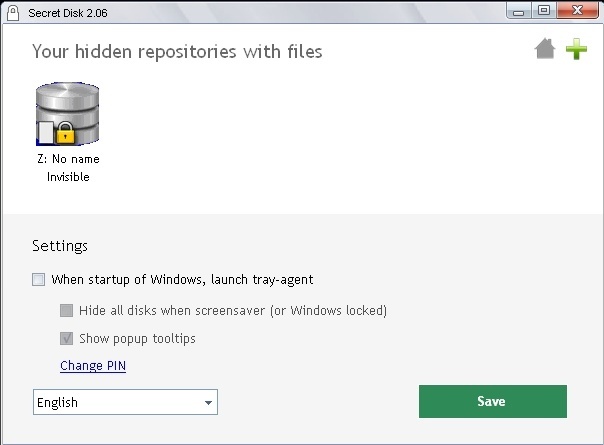Image resolution: width=604 pixels, height=445 pixels.
Task: Enable launch tray-agent at Windows startup
Action: tap(39, 279)
